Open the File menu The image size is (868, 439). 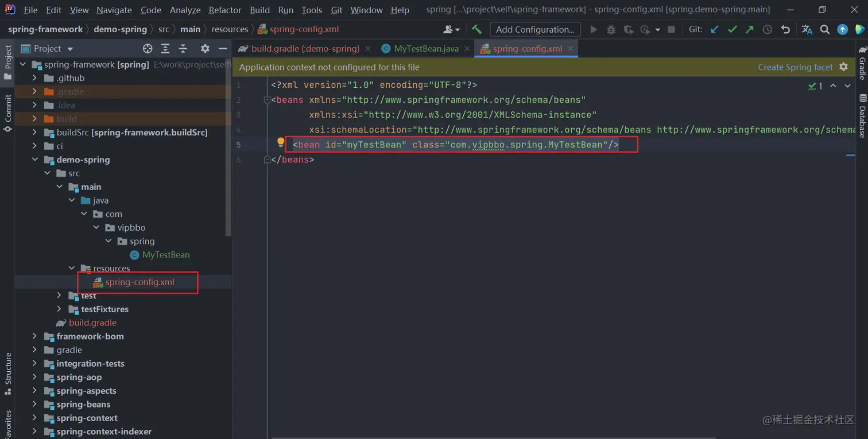pos(30,10)
